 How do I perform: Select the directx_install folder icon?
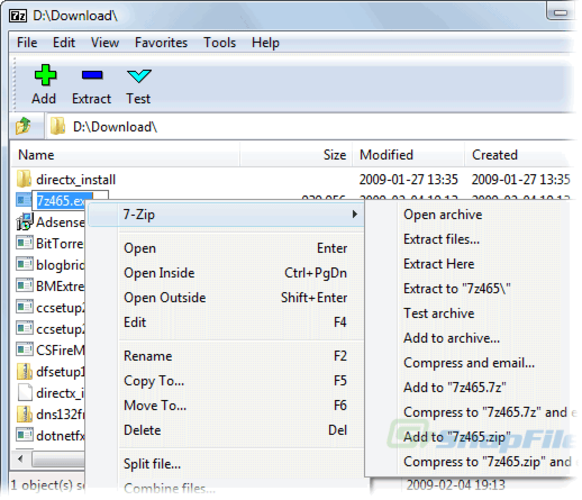click(24, 179)
